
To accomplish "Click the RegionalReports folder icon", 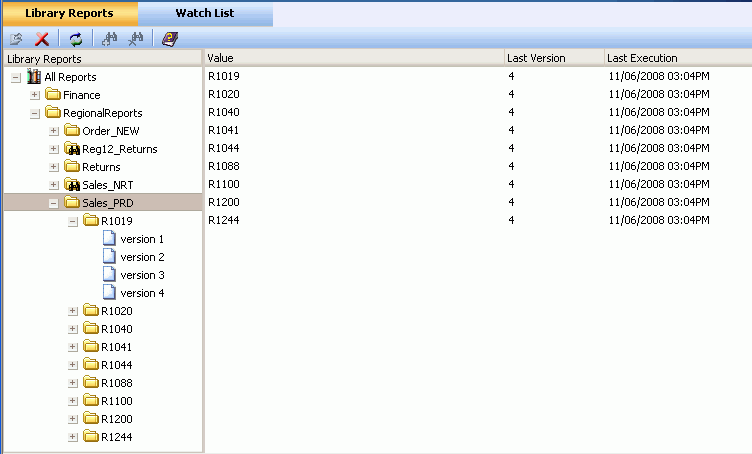I will pos(53,112).
